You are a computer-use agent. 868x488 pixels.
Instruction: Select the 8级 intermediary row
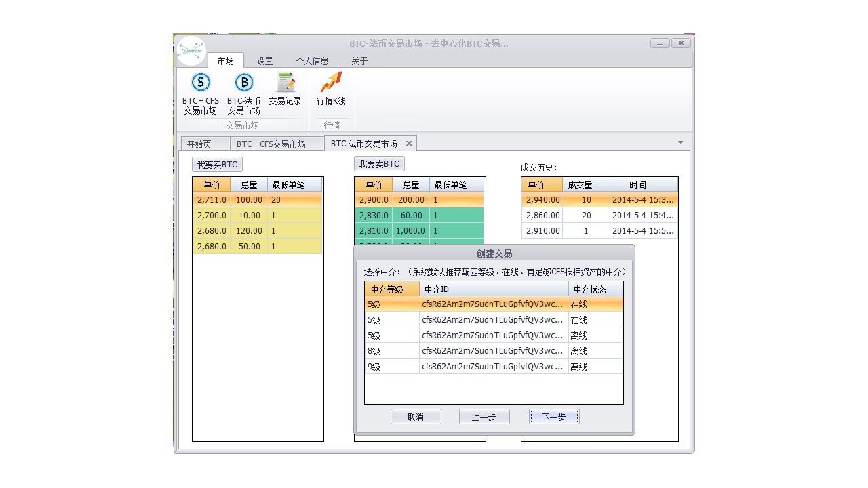coord(494,351)
